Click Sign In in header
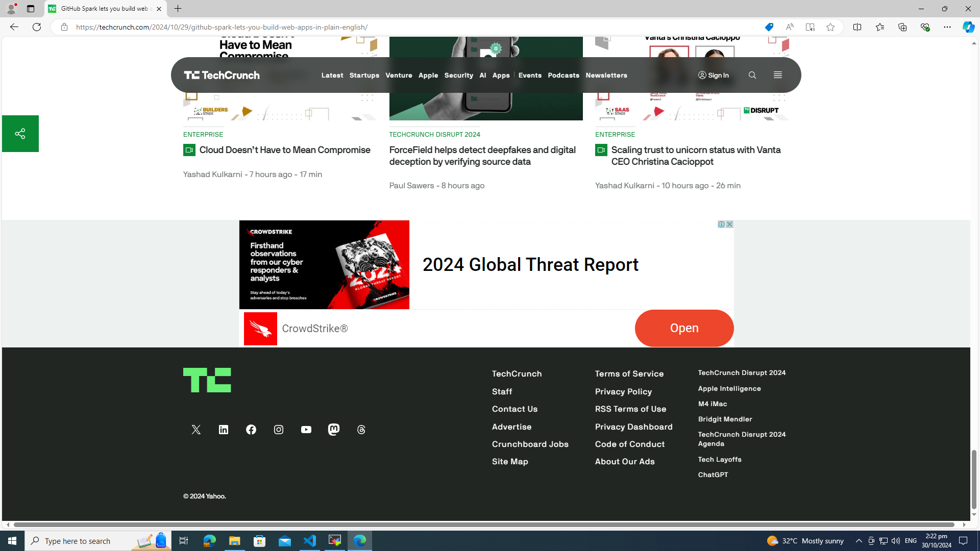The width and height of the screenshot is (980, 551). click(x=714, y=76)
